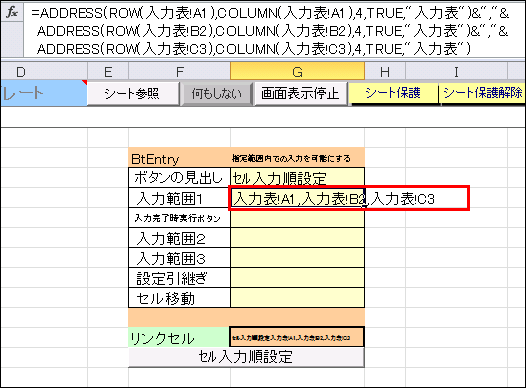
Task: Select the green リンクセル label cell
Action: (x=179, y=337)
